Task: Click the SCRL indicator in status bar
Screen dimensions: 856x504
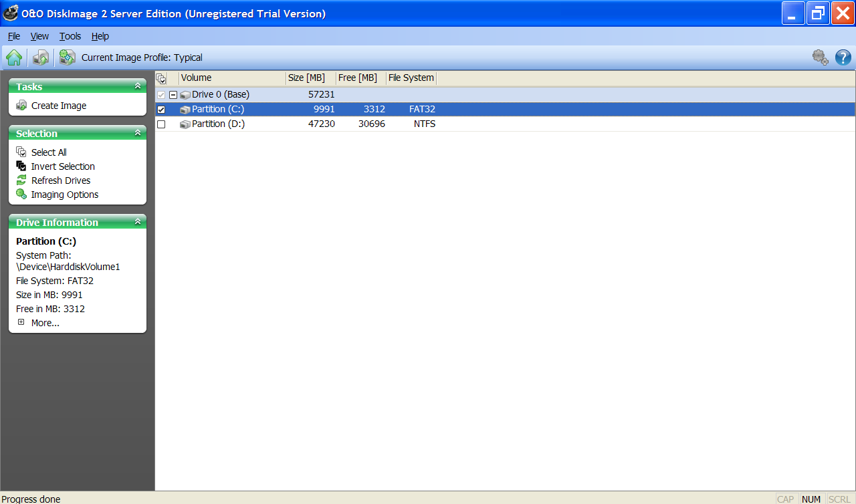Action: tap(839, 499)
